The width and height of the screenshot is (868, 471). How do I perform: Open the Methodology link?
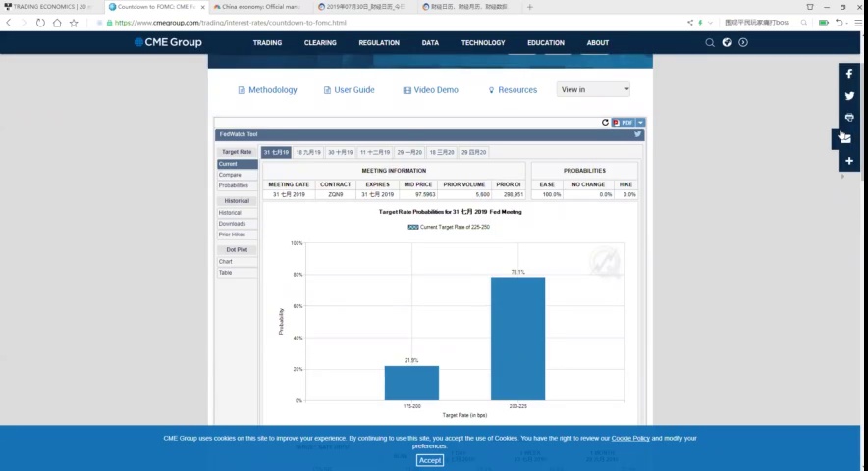point(267,89)
